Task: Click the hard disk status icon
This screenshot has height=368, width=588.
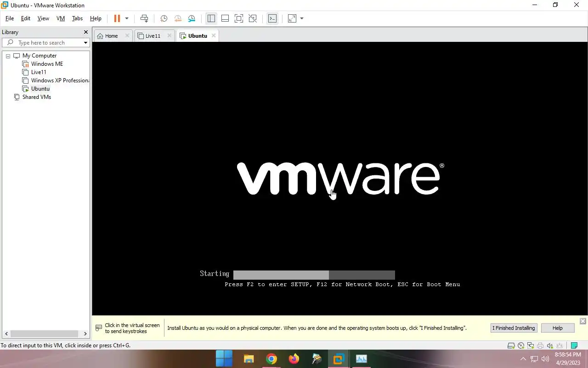Action: coord(511,345)
